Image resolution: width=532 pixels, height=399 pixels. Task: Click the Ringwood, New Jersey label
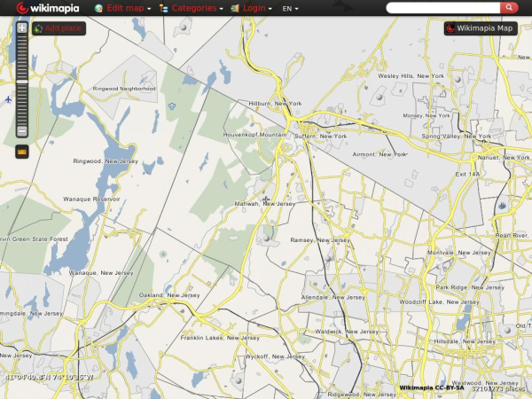(106, 161)
